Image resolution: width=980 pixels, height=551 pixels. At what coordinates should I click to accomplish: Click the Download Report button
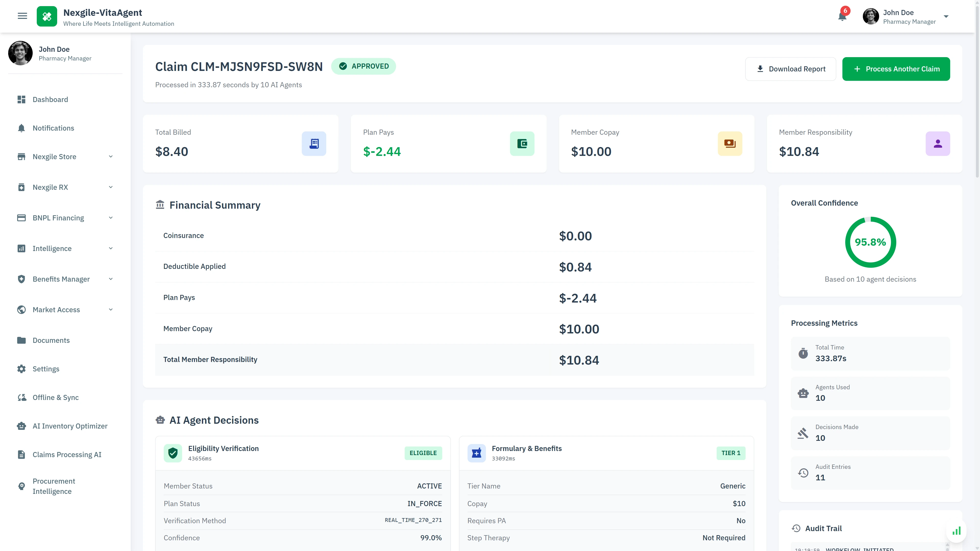(790, 69)
